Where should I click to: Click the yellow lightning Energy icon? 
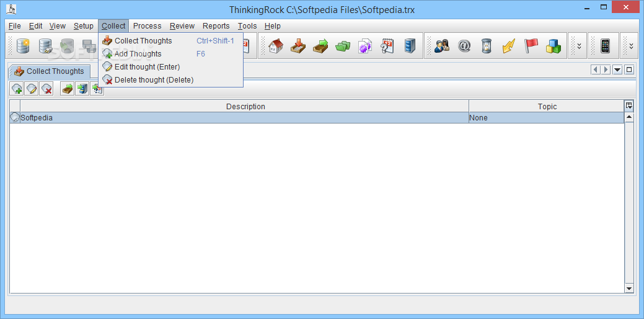tap(508, 46)
